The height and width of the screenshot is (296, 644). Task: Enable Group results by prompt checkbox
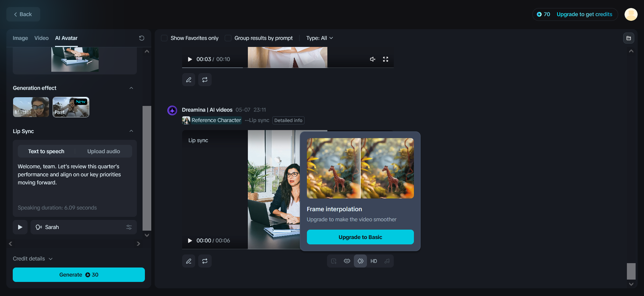(228, 38)
